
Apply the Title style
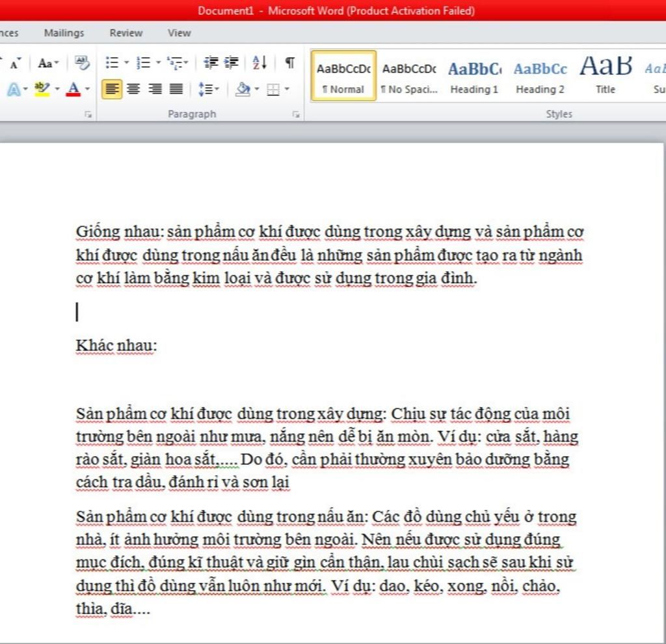coord(606,76)
